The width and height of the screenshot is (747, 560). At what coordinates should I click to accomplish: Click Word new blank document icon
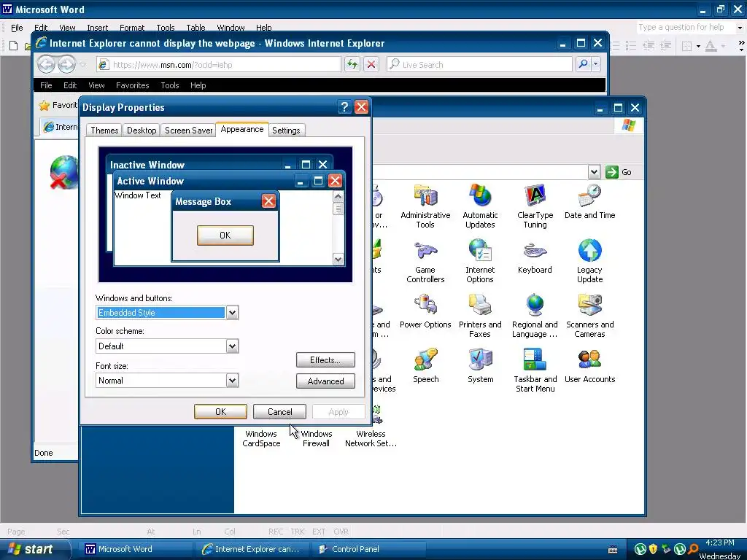(x=13, y=46)
